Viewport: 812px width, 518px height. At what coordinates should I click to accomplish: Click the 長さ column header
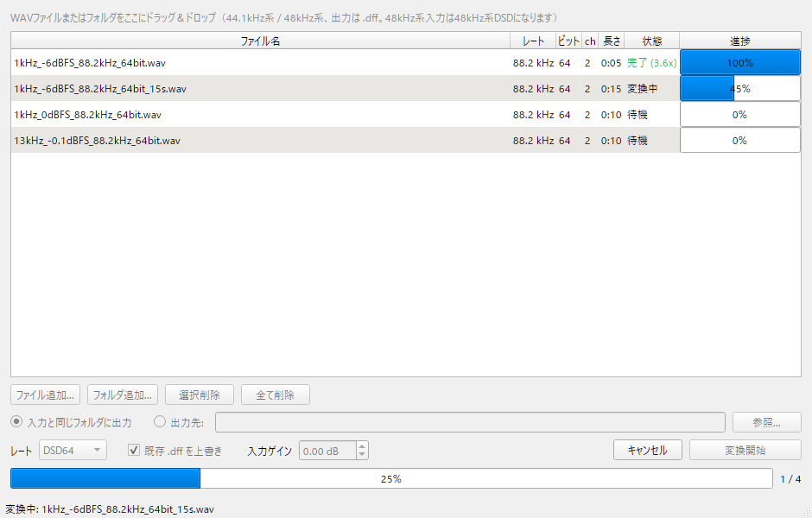pyautogui.click(x=612, y=41)
